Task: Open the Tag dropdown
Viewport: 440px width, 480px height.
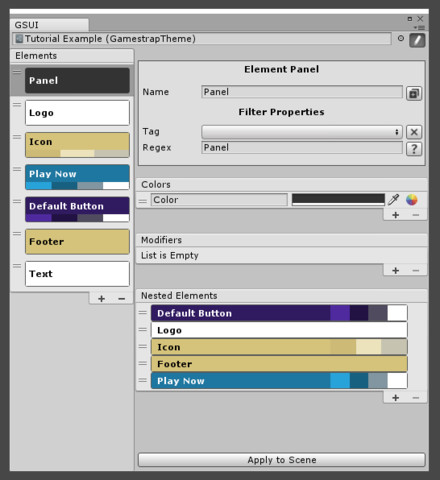Action: pyautogui.click(x=302, y=132)
